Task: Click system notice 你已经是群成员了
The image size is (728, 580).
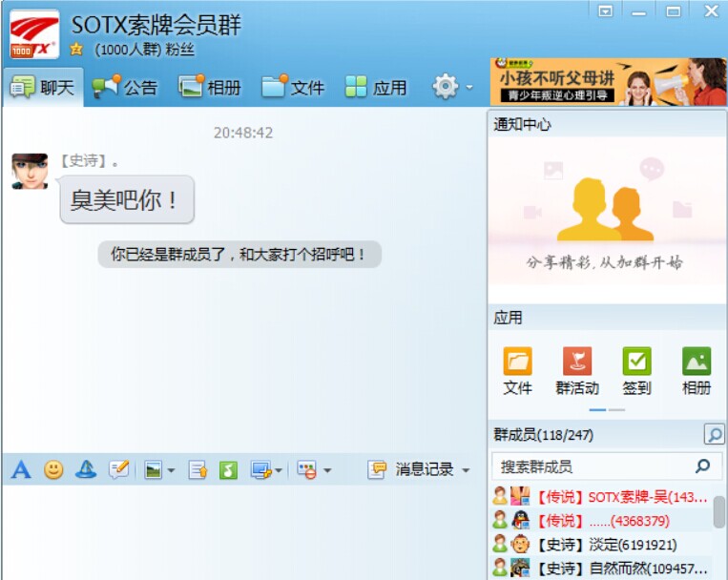Action: tap(239, 254)
